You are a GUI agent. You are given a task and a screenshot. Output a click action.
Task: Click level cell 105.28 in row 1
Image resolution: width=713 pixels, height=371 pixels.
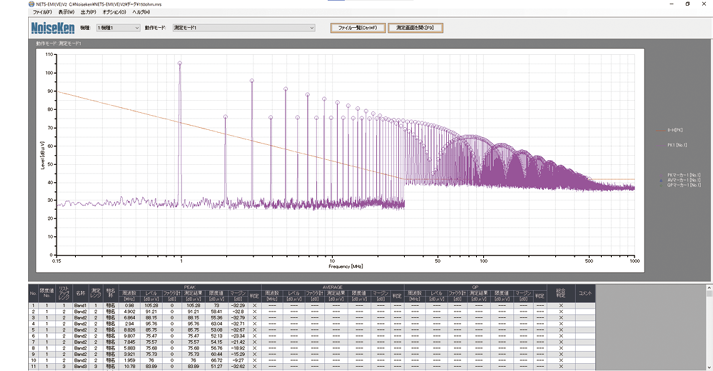[151, 306]
